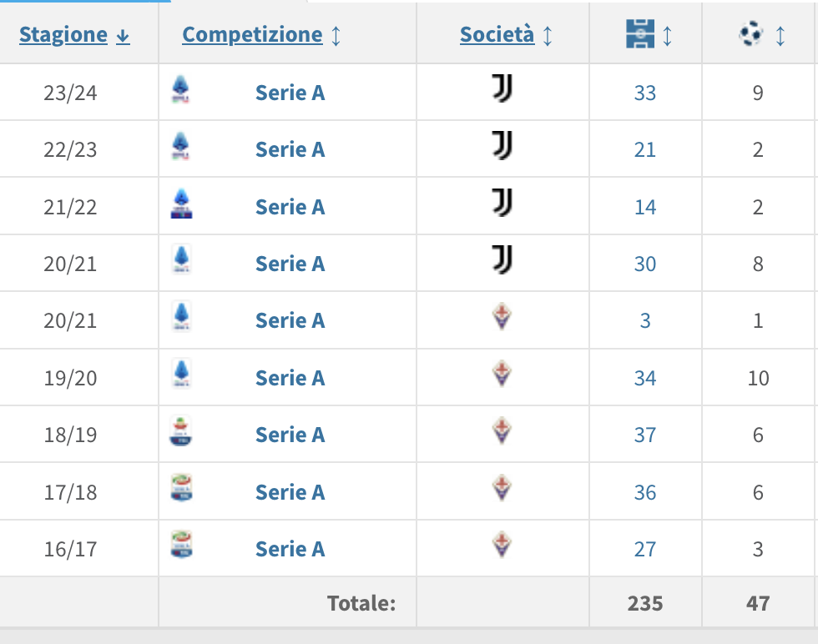
Task: Click the Fiorentina crest in the 17/18 row
Action: point(502,490)
